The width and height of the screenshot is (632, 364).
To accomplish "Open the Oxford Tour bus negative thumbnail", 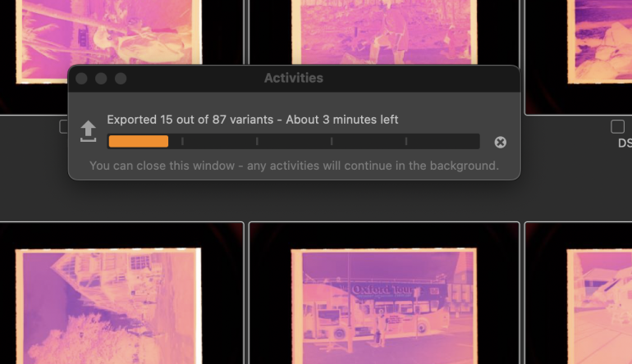I will pyautogui.click(x=384, y=307).
